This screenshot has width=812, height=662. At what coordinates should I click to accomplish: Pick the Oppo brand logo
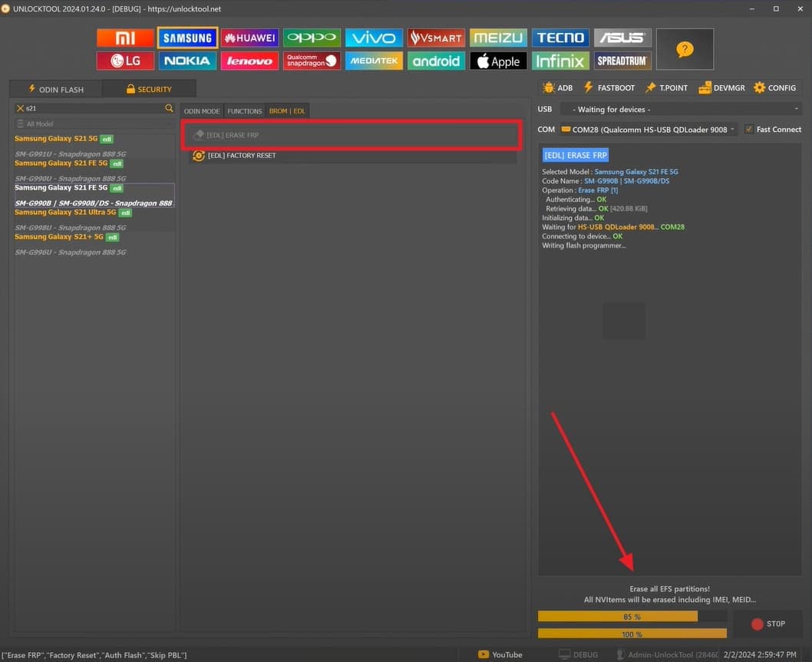(312, 38)
